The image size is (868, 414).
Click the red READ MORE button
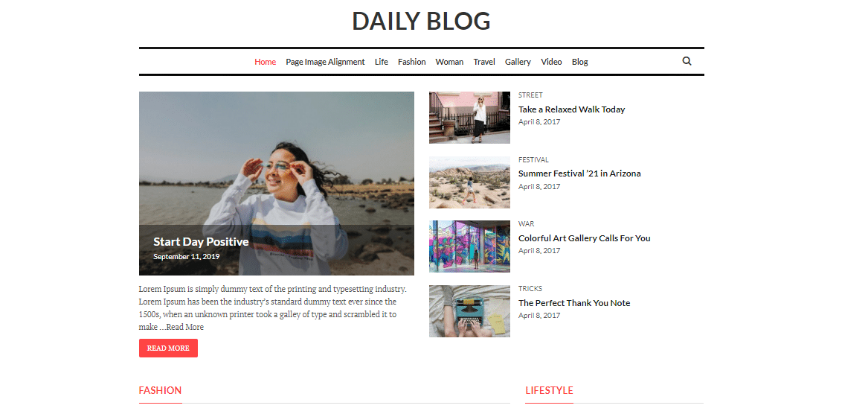pos(168,348)
